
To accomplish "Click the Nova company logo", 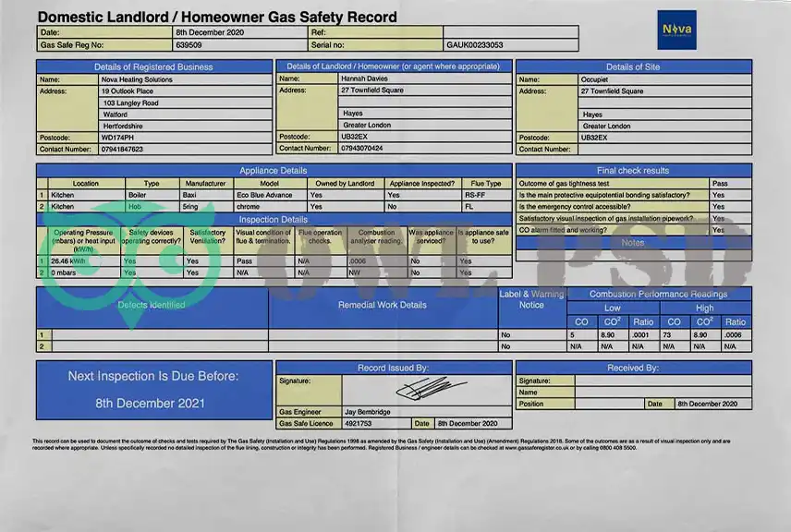I will [676, 30].
